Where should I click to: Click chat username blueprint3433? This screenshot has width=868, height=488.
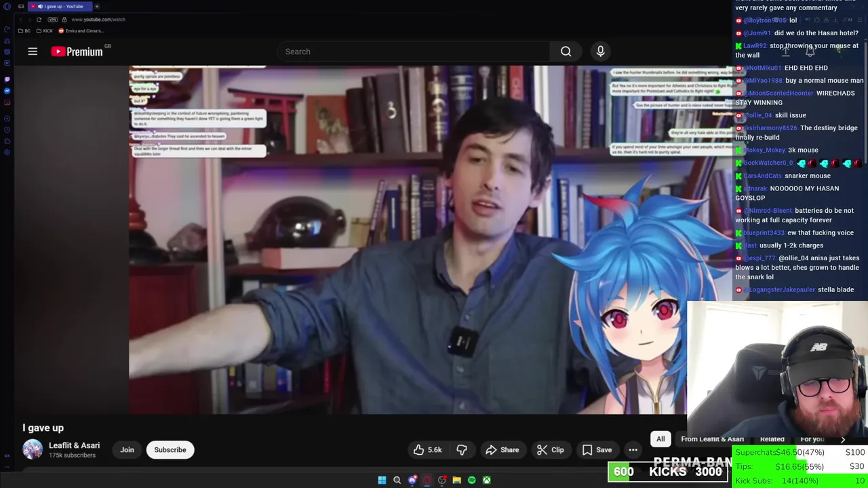tap(764, 233)
